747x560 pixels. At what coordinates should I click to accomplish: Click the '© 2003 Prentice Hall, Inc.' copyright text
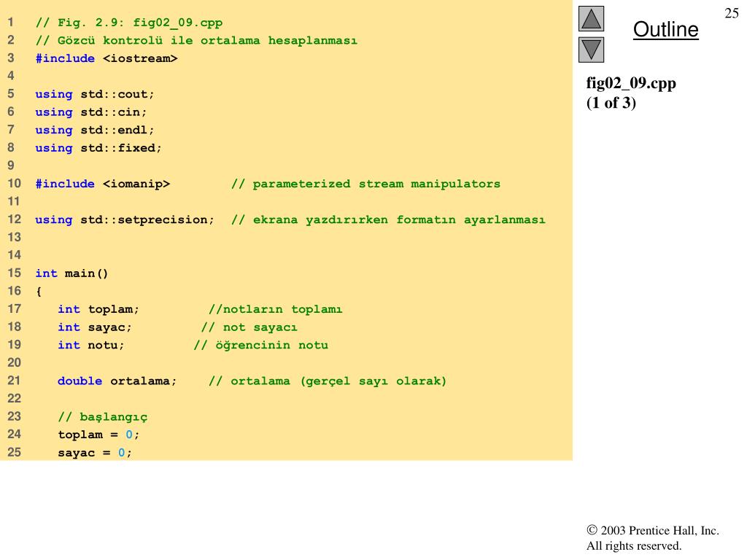pyautogui.click(x=653, y=531)
